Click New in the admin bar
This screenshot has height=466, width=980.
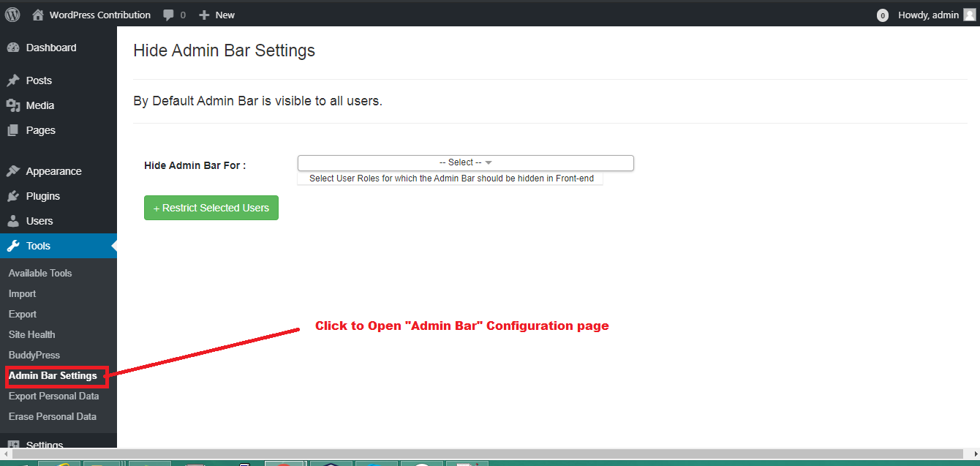click(x=225, y=15)
